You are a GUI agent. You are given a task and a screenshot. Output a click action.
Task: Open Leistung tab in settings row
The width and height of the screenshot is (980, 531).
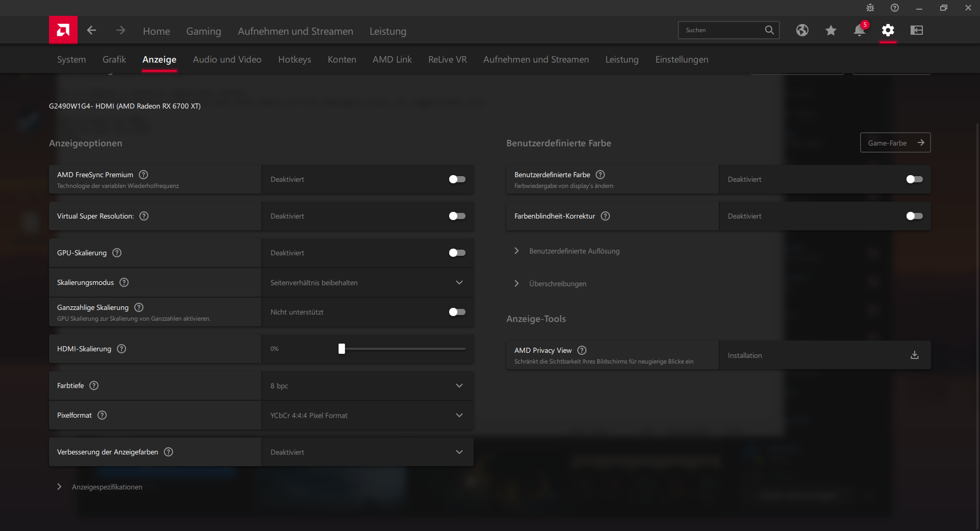pos(622,59)
